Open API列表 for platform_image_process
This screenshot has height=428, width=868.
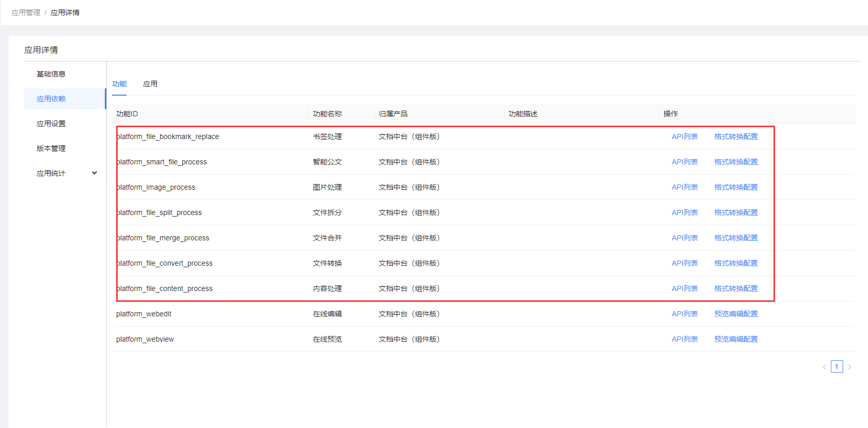coord(685,187)
